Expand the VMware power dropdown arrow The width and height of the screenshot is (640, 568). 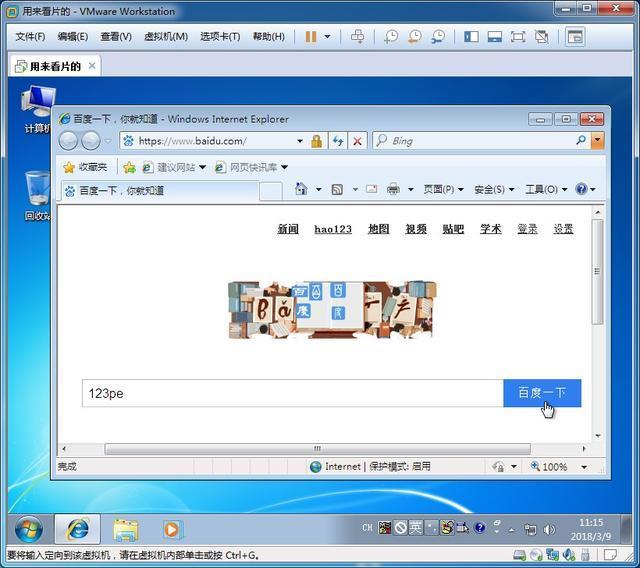click(327, 37)
